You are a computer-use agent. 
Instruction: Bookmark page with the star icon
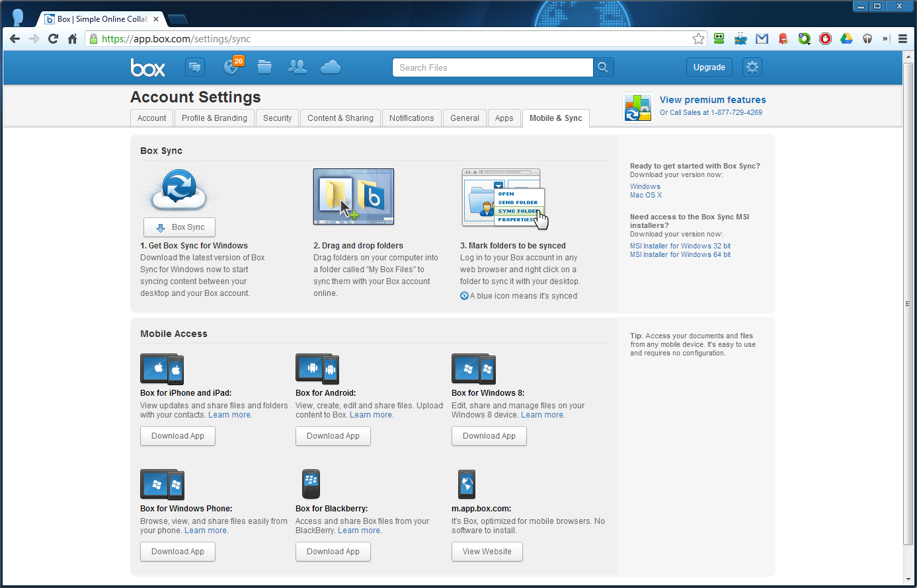tap(699, 39)
